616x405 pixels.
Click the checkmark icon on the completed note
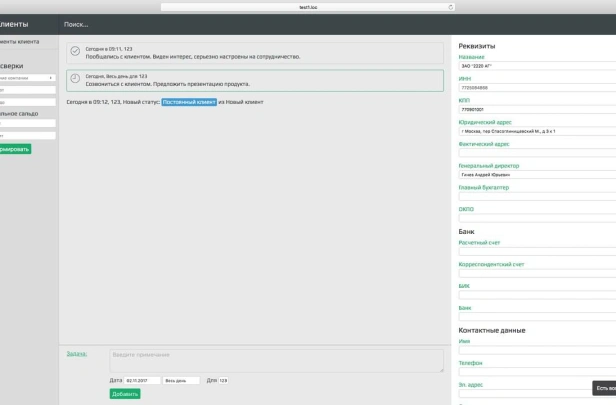coord(75,51)
